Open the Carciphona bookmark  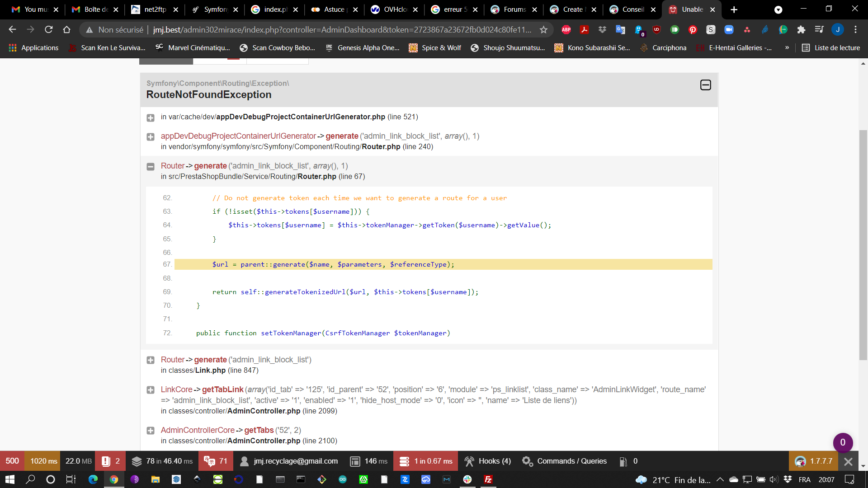click(663, 47)
